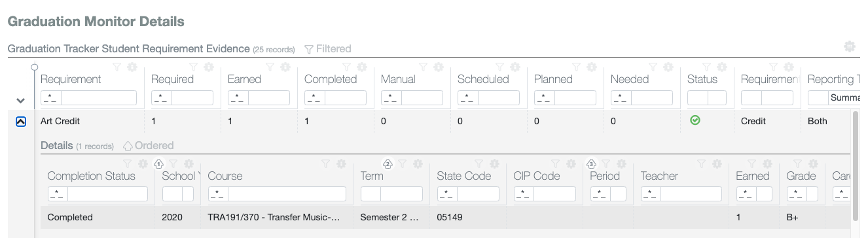Select the Completed detail record row
This screenshot has height=238, width=868.
(x=445, y=217)
